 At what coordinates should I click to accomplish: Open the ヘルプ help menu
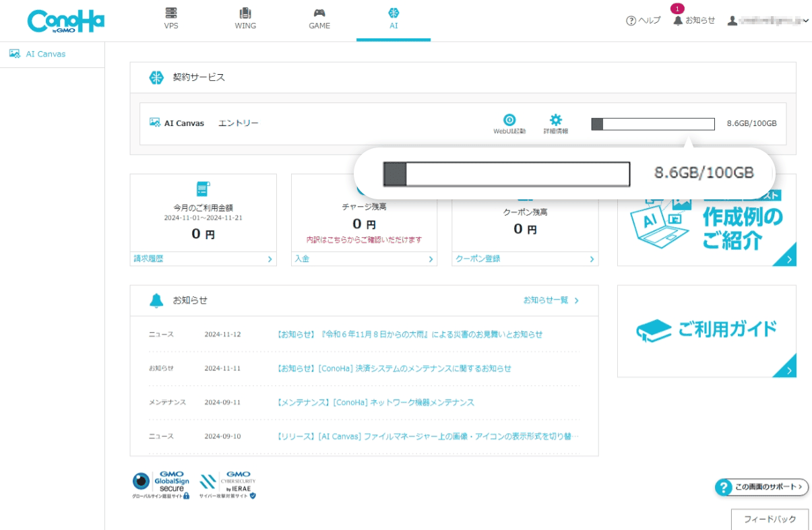click(x=644, y=21)
